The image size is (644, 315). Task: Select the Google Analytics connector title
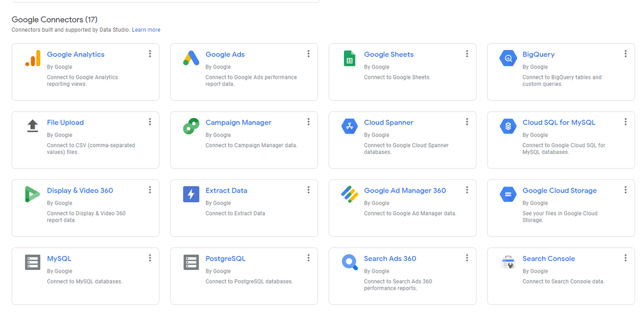pos(76,55)
